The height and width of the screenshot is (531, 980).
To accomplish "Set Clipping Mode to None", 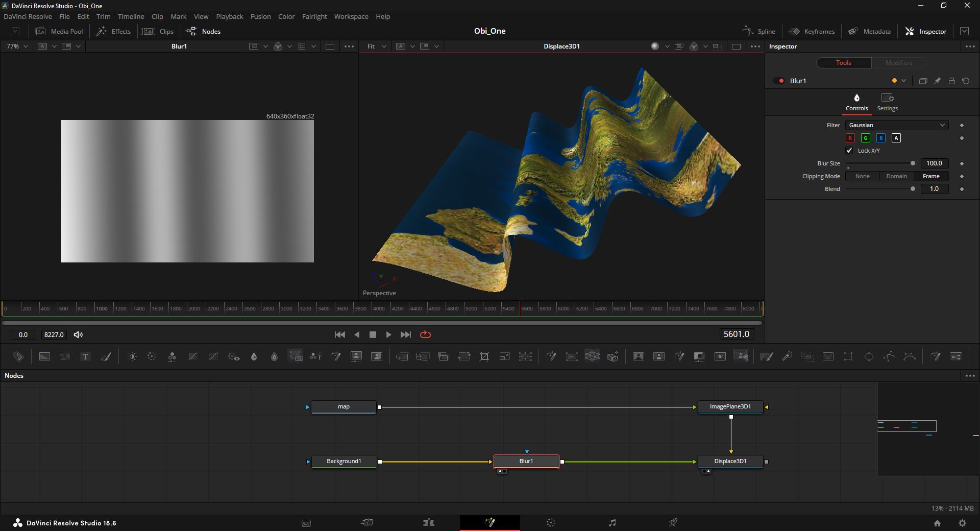I will point(862,176).
